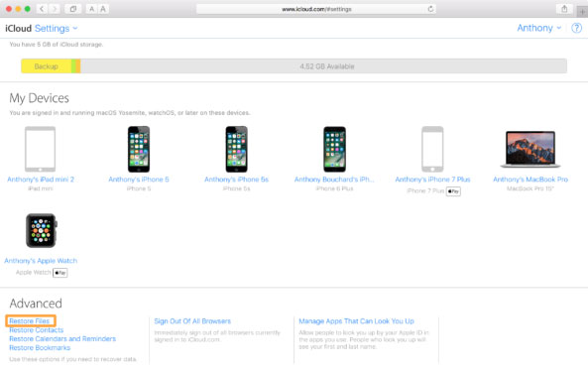The width and height of the screenshot is (588, 371).
Task: Open the Settings app switcher dropdown
Action: [x=56, y=28]
